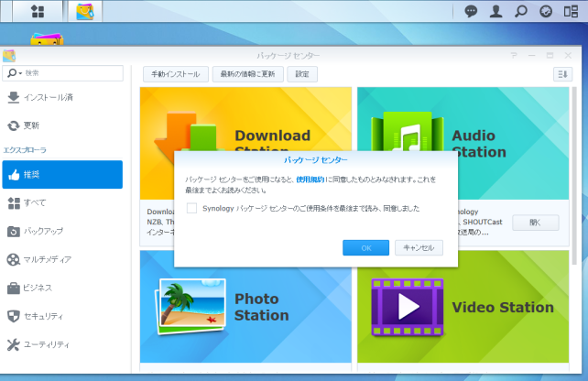Click the 最新の情報に更新 button

tap(248, 74)
